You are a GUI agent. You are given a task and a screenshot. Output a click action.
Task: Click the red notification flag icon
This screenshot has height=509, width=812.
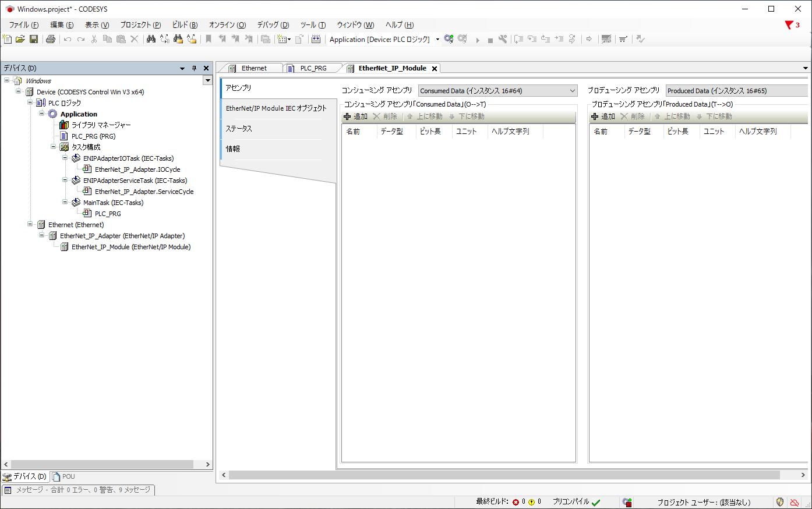pos(789,25)
